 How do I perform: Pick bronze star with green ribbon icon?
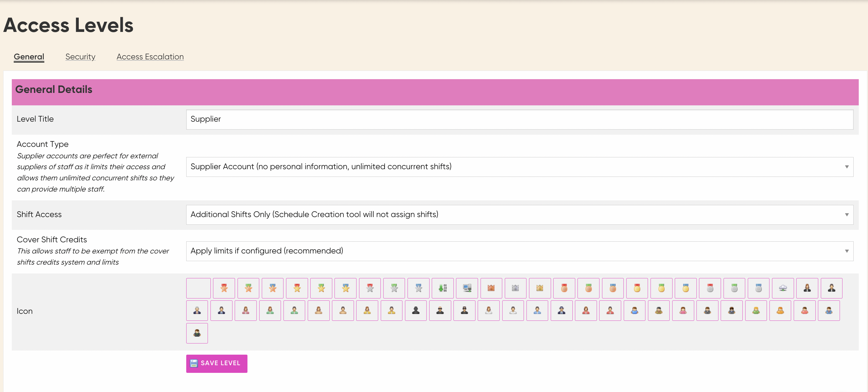pos(248,288)
